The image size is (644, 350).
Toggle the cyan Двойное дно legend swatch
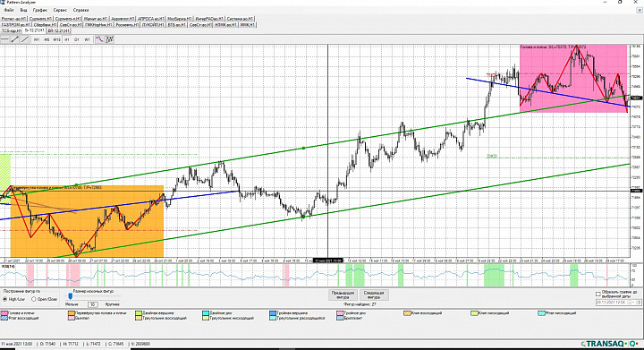point(206,313)
